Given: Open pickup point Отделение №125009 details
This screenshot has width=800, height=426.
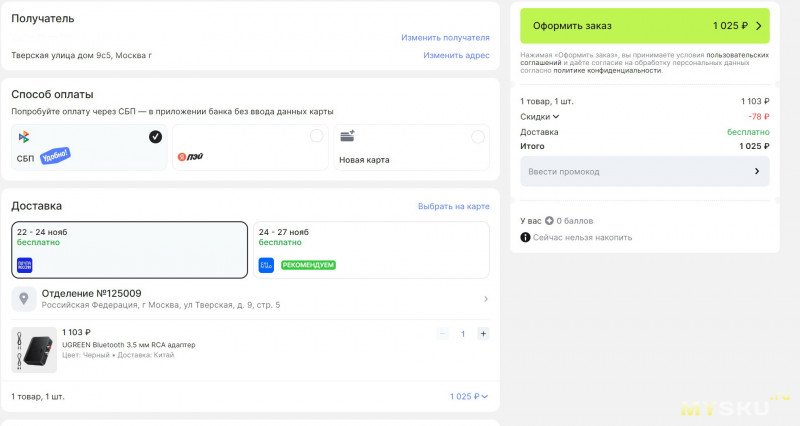Looking at the screenshot, I should 250,299.
